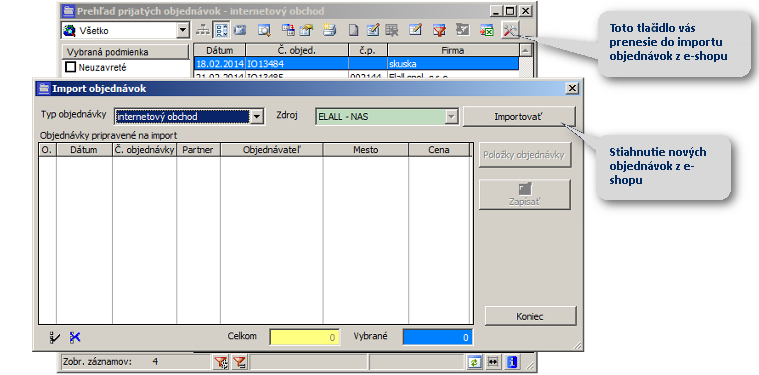Viewport: 759px width, 375px height.
Task: Open the Všetko dropdown in main window
Action: point(182,30)
